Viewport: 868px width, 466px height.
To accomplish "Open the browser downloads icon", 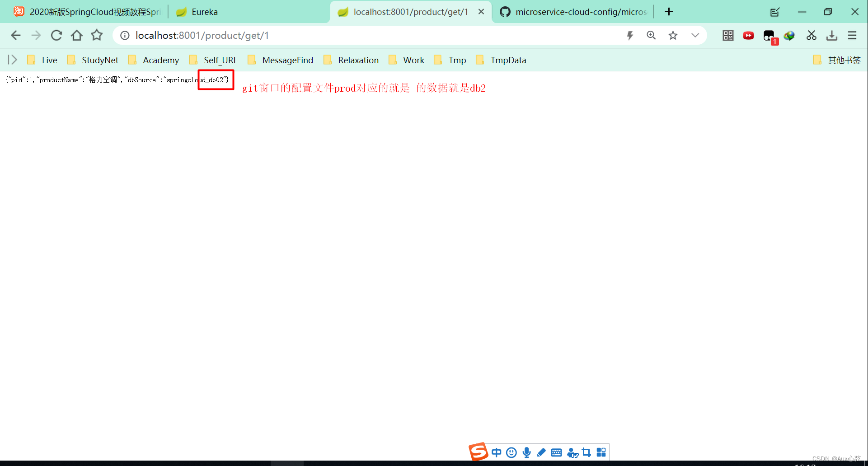I will point(831,36).
